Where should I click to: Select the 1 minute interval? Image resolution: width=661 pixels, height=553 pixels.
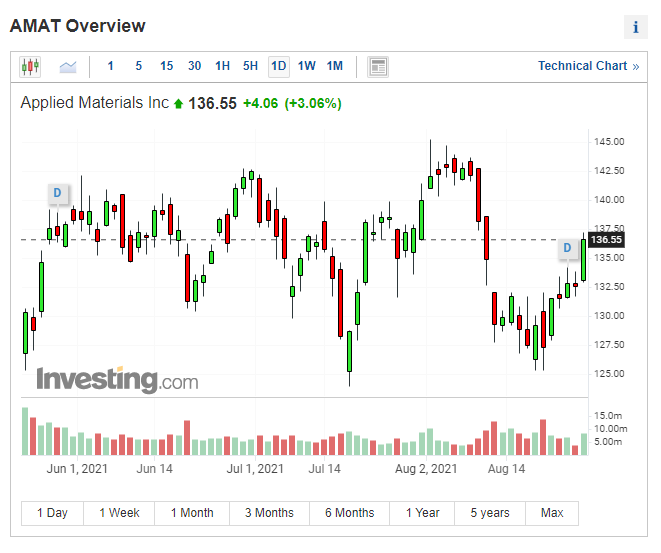110,66
